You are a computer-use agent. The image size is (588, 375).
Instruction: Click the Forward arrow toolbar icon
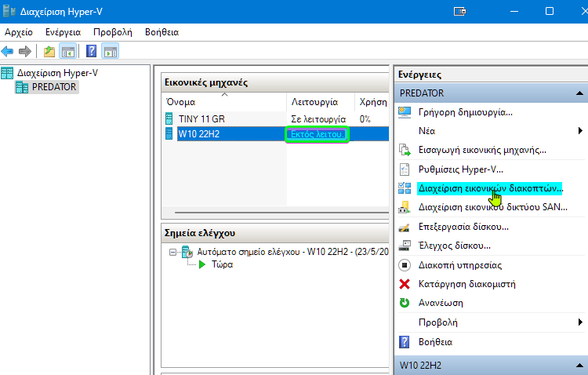point(25,51)
